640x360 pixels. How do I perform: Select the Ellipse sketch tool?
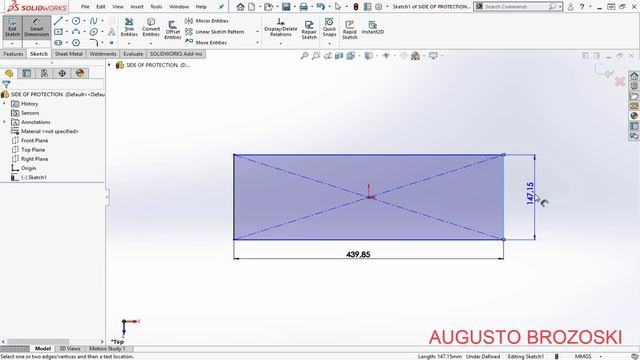tap(93, 32)
